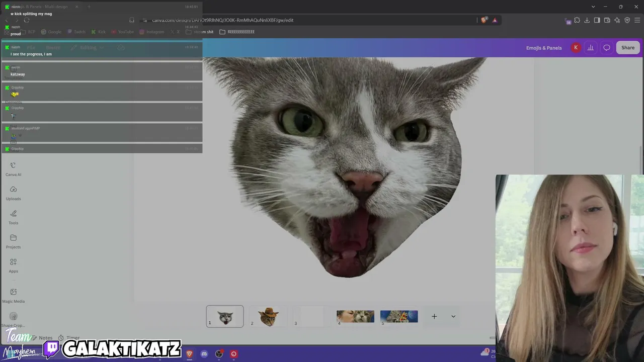Open the Apps panel
644x362 pixels.
click(13, 266)
